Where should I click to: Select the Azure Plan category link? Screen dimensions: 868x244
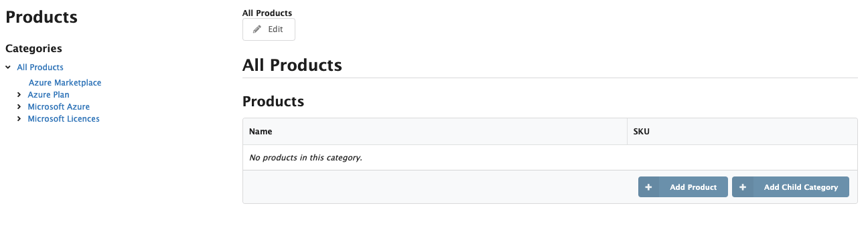point(48,95)
